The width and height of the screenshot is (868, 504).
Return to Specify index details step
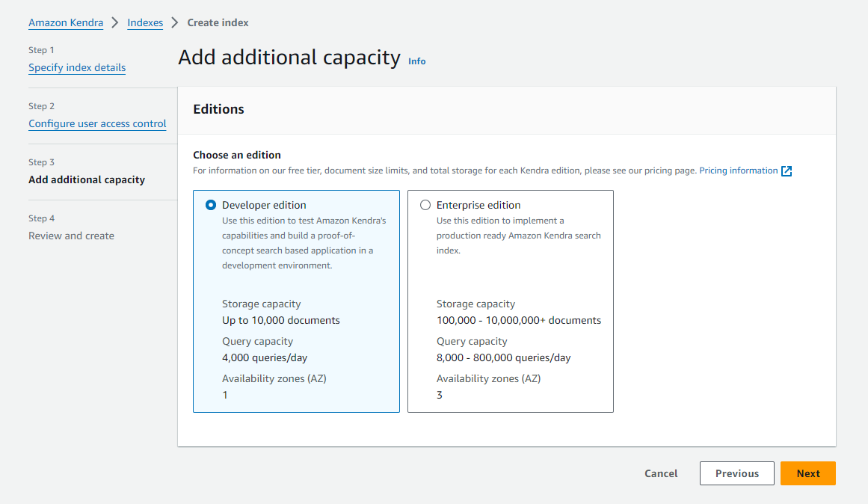pos(77,67)
